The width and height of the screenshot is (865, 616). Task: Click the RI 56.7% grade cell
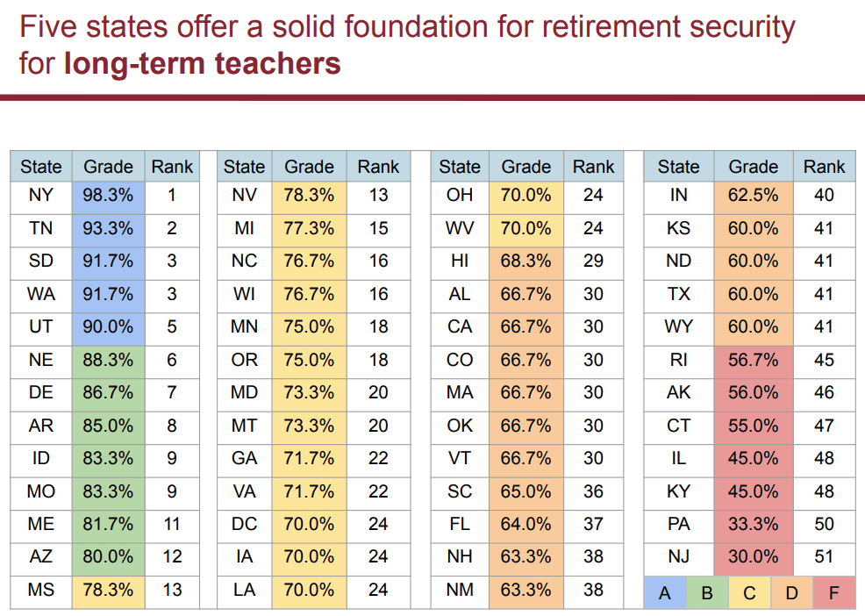[754, 360]
